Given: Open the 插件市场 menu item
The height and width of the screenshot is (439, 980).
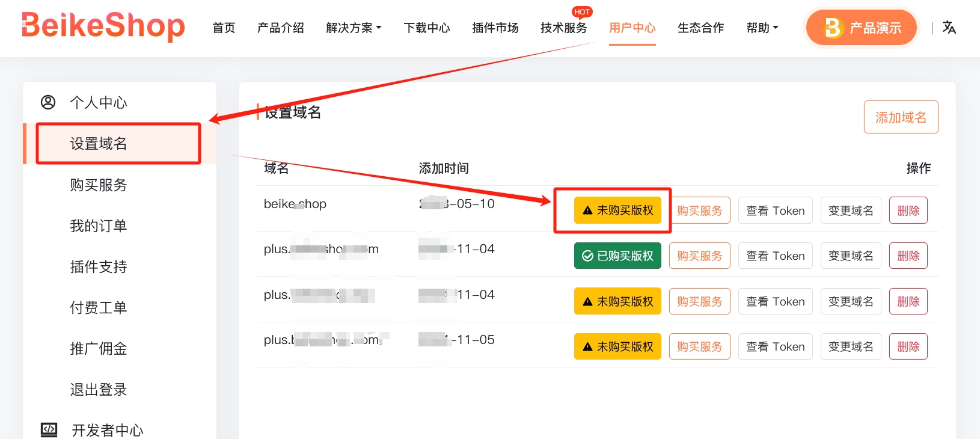Looking at the screenshot, I should coord(495,28).
